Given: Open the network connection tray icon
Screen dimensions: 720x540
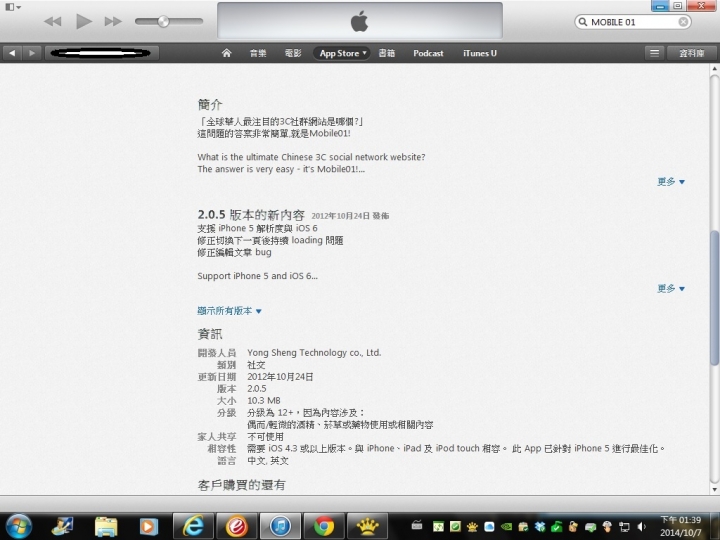Looking at the screenshot, I should coord(624,527).
